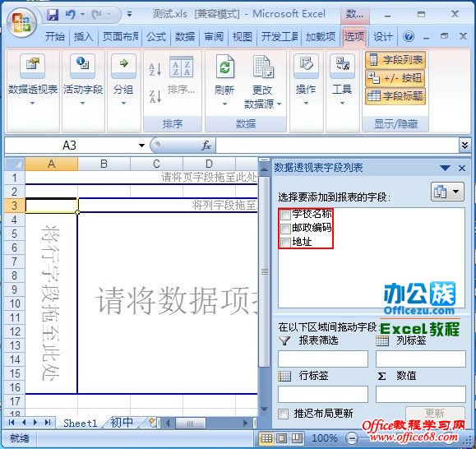
Task: Switch to Normal view in status bar
Action: [266, 437]
